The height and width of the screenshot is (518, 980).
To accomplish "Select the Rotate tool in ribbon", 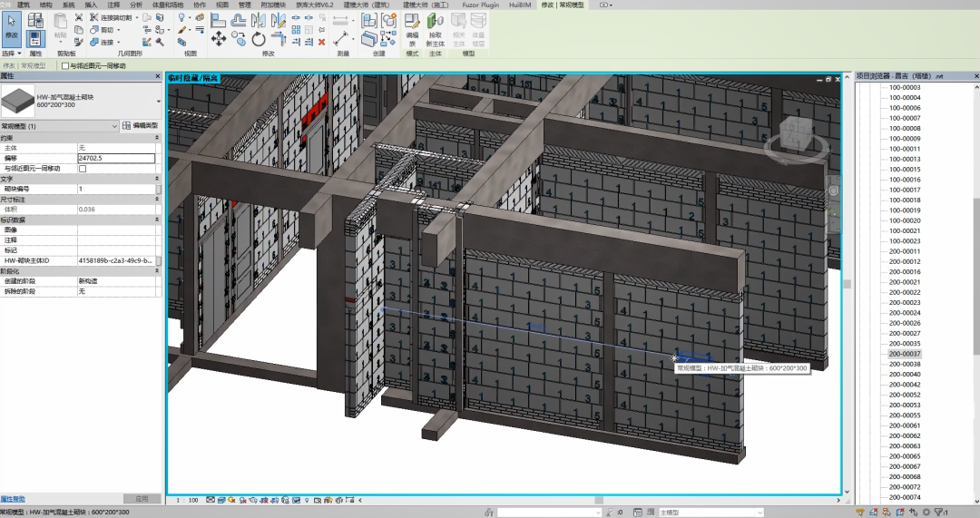I will pyautogui.click(x=259, y=39).
